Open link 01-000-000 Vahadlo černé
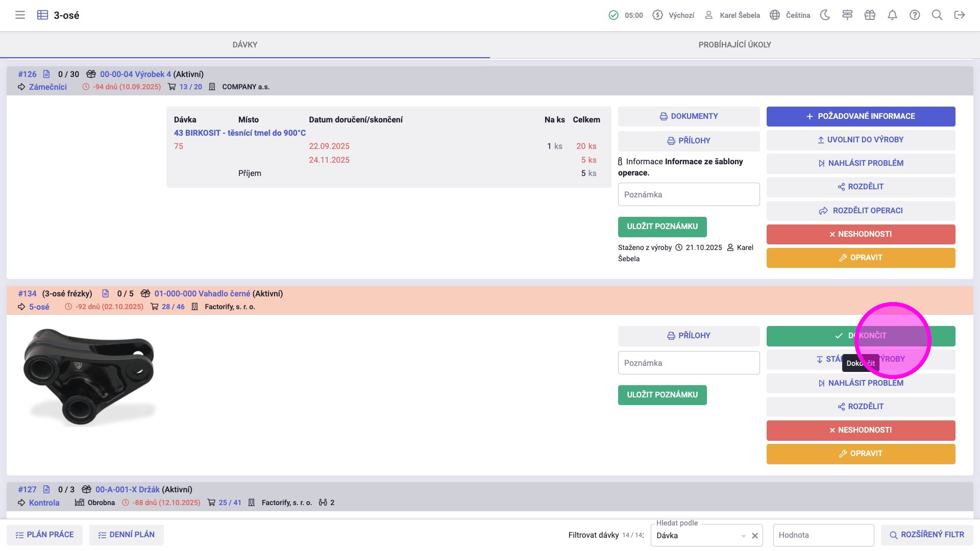 pos(202,294)
